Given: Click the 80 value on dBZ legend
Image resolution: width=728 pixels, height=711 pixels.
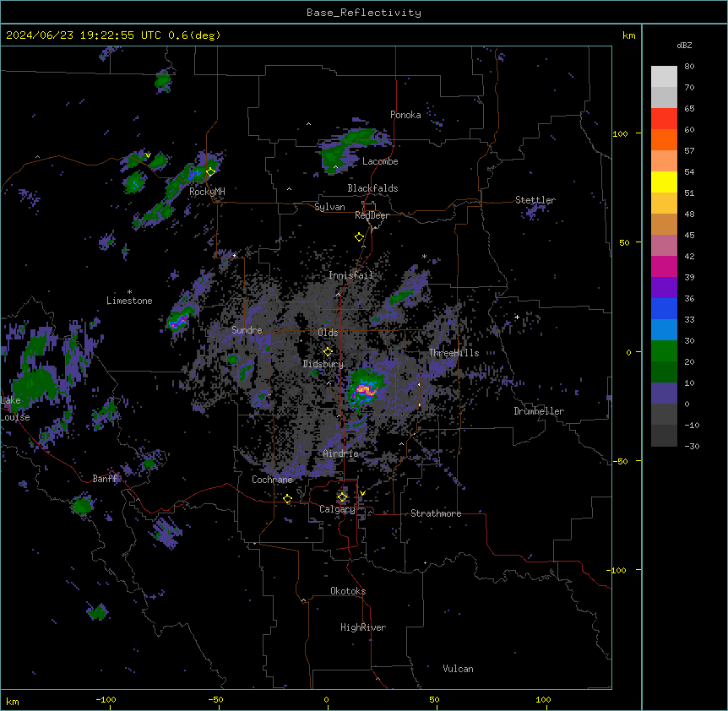Looking at the screenshot, I should pyautogui.click(x=689, y=67).
